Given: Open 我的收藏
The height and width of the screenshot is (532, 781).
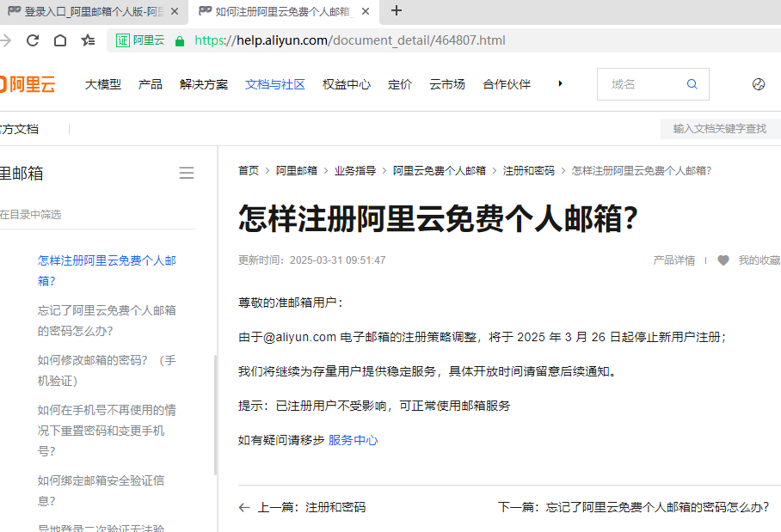Looking at the screenshot, I should pos(759,260).
